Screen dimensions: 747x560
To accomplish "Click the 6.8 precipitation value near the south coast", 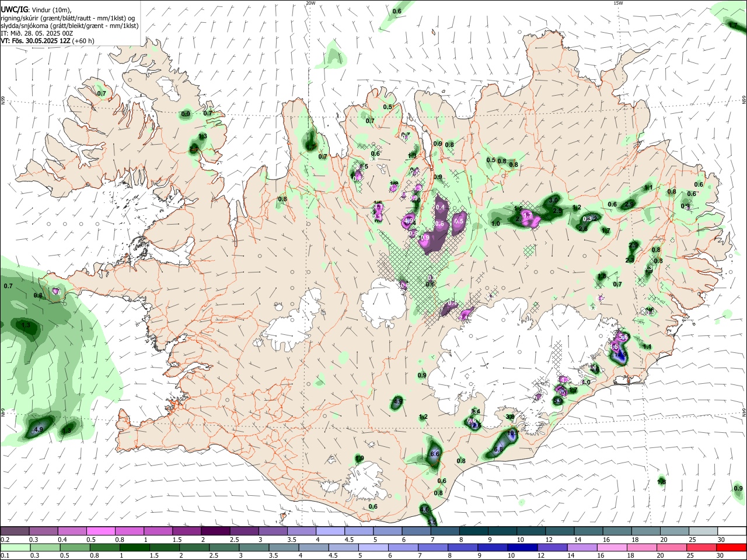I will tap(498, 450).
